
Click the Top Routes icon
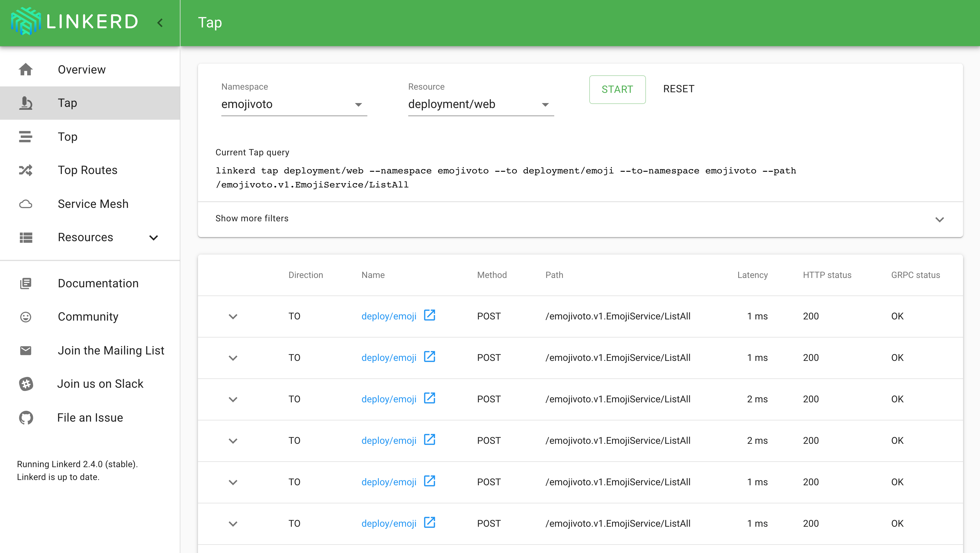tap(26, 170)
